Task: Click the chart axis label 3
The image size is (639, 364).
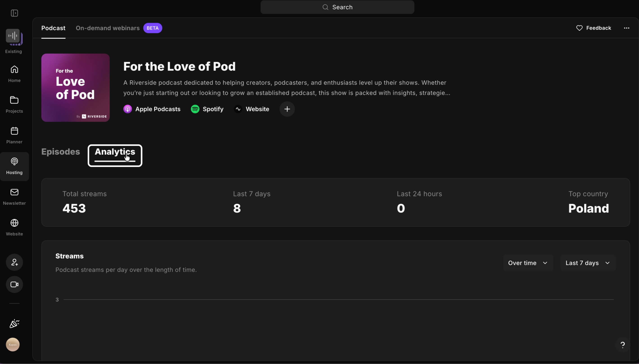Action: pos(57,300)
